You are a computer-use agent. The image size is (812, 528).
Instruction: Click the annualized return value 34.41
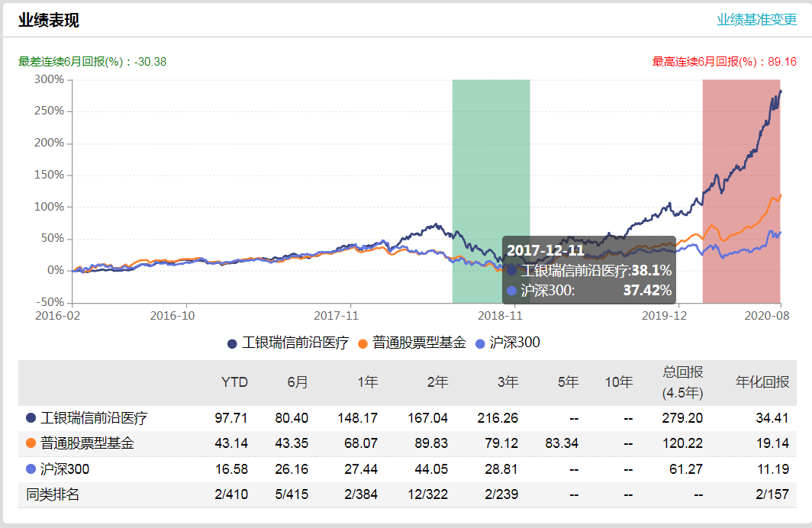pos(772,417)
